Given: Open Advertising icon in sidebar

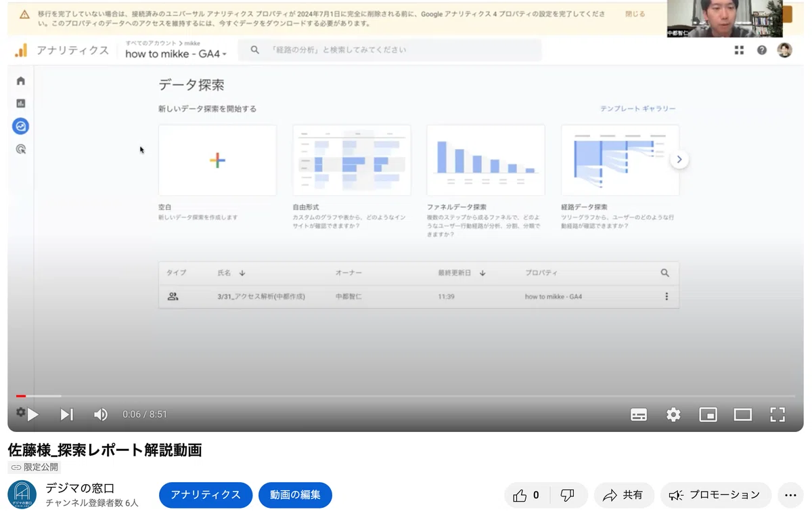Looking at the screenshot, I should coord(21,150).
